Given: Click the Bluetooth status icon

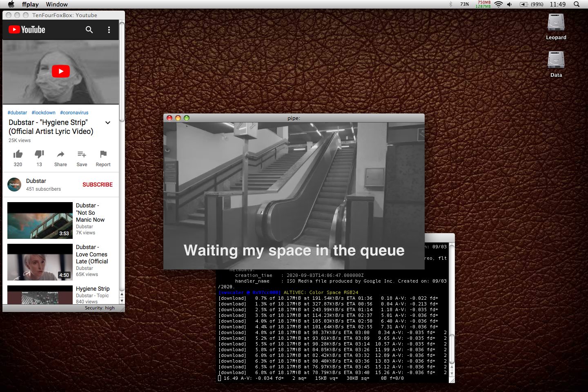Looking at the screenshot, I should point(451,4).
